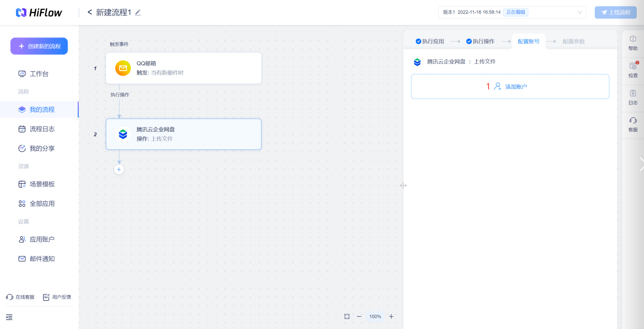644x329 pixels.
Task: Zoom in the canvas with plus
Action: 391,317
